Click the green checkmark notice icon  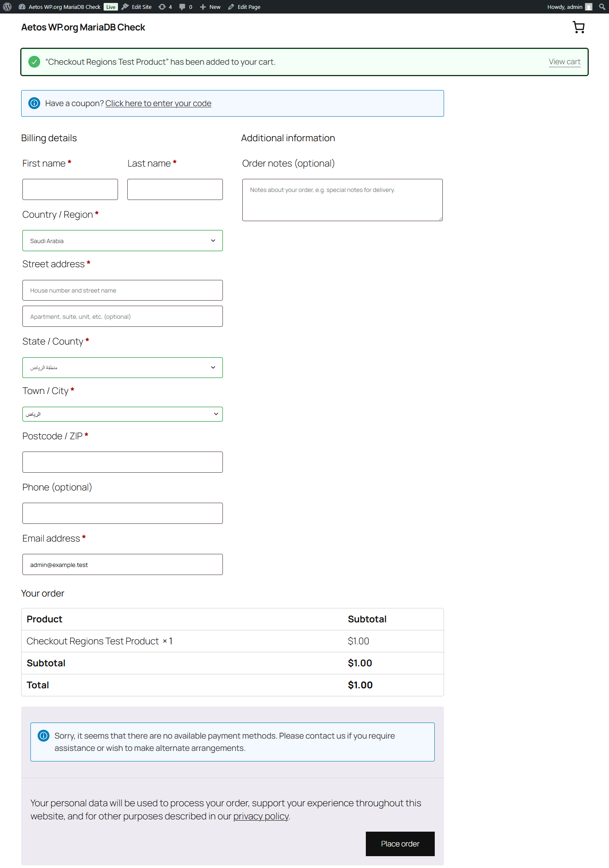(x=34, y=62)
